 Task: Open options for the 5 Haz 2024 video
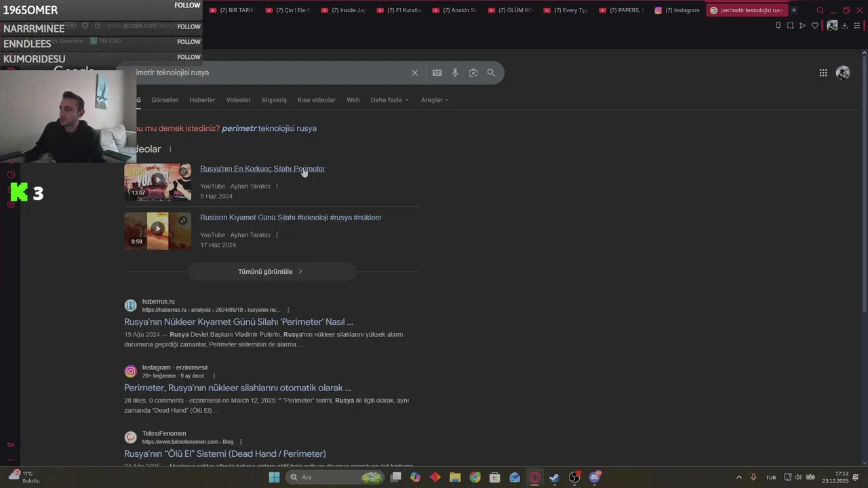pos(277,186)
